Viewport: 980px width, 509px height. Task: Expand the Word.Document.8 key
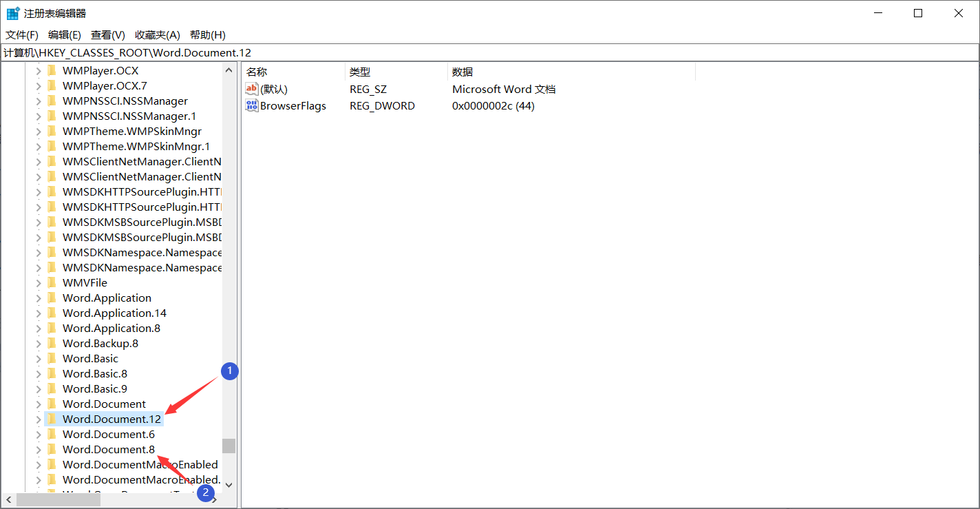(39, 449)
